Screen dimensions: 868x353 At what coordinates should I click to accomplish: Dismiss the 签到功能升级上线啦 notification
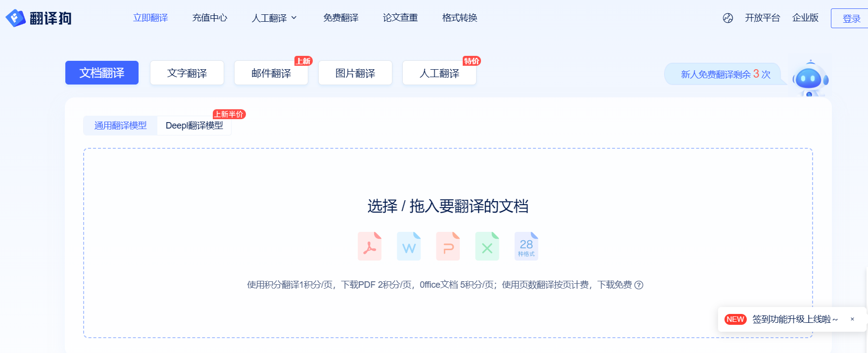pyautogui.click(x=852, y=319)
